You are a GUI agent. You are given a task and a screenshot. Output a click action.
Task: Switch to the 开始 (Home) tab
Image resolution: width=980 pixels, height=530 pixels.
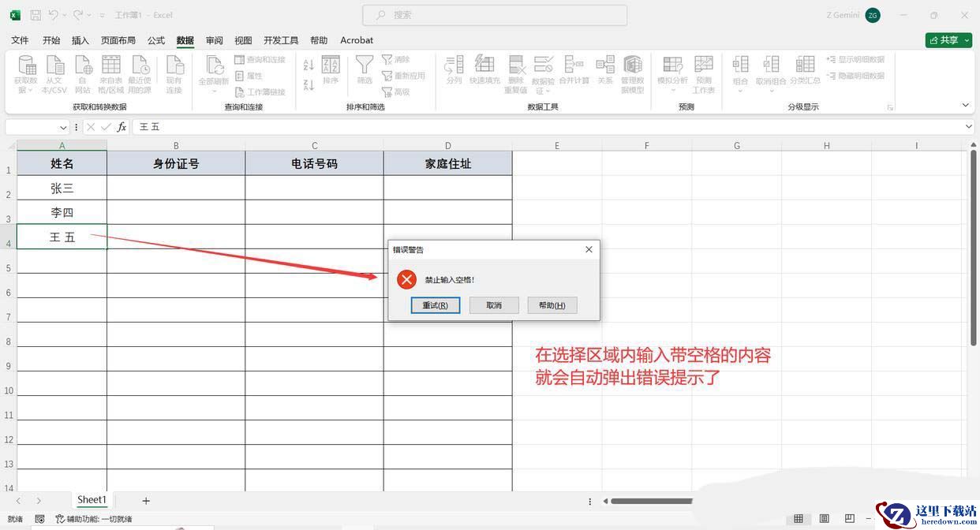pyautogui.click(x=51, y=40)
